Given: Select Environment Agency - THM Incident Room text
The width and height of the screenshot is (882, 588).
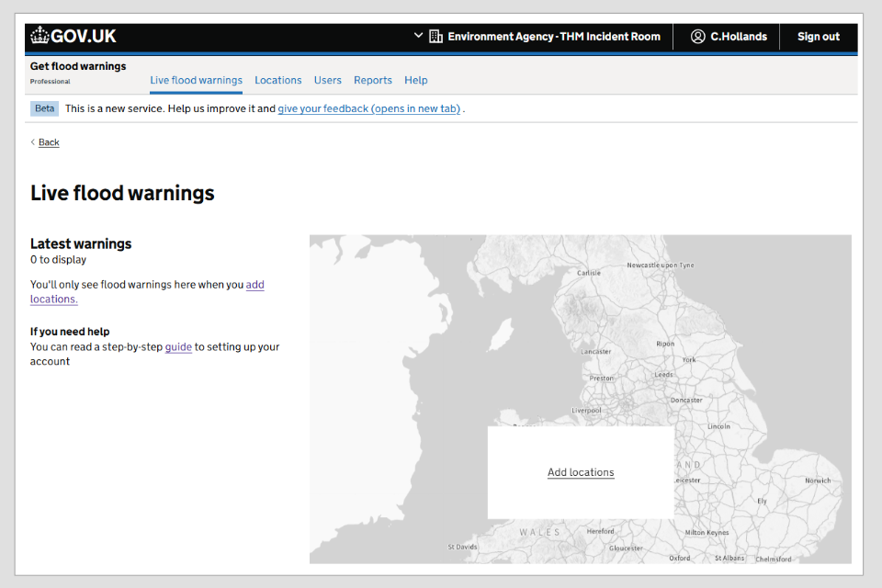Looking at the screenshot, I should pyautogui.click(x=553, y=37).
